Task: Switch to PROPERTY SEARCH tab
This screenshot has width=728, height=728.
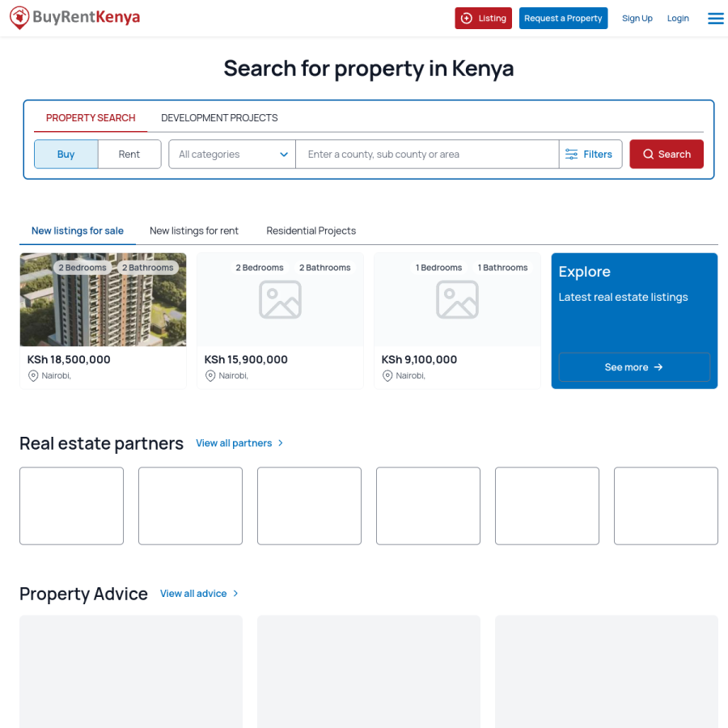Action: click(91, 118)
